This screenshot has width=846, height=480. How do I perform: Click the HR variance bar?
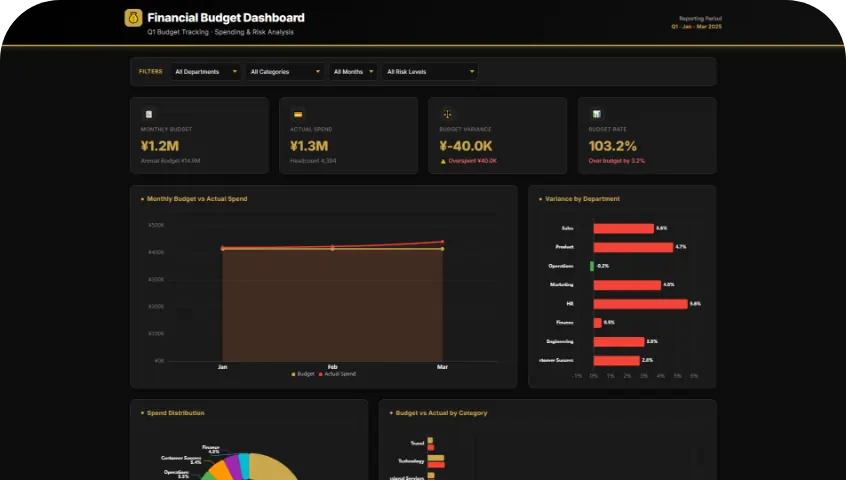pyautogui.click(x=640, y=304)
